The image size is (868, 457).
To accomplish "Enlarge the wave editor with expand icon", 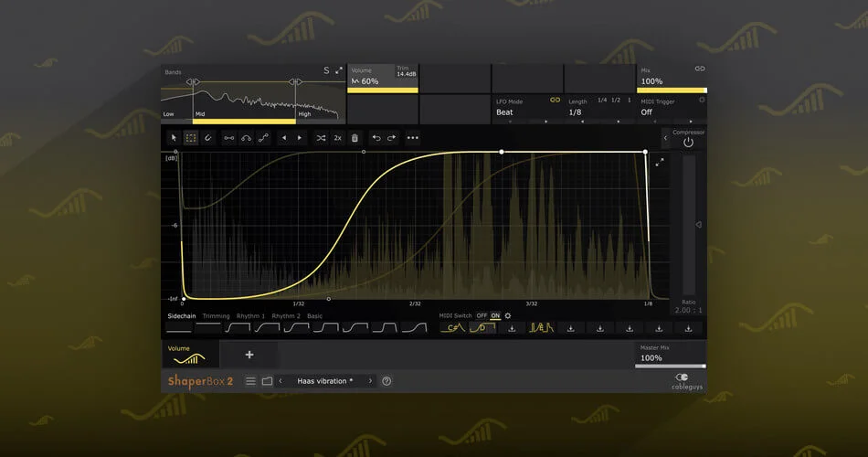I will click(x=660, y=163).
